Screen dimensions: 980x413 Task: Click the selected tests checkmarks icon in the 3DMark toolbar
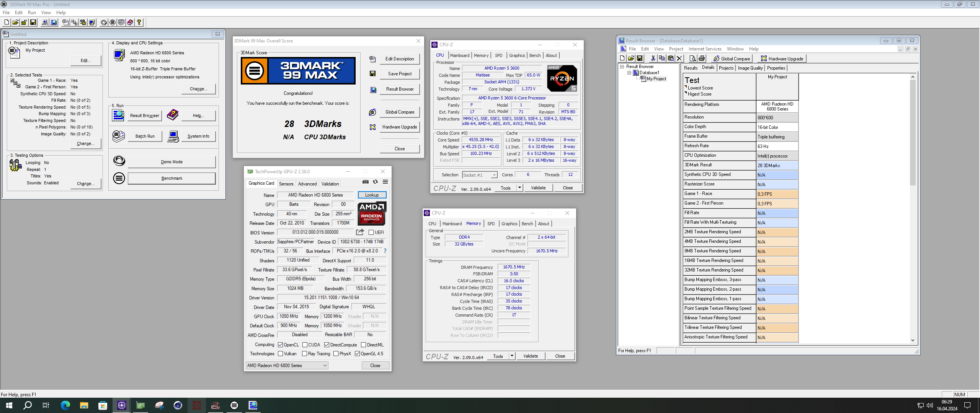(74, 22)
